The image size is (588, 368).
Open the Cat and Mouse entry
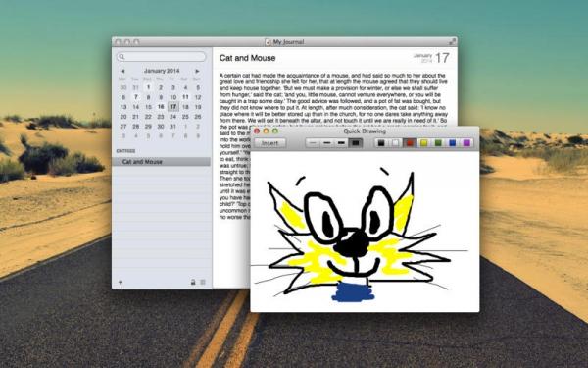[x=162, y=162]
